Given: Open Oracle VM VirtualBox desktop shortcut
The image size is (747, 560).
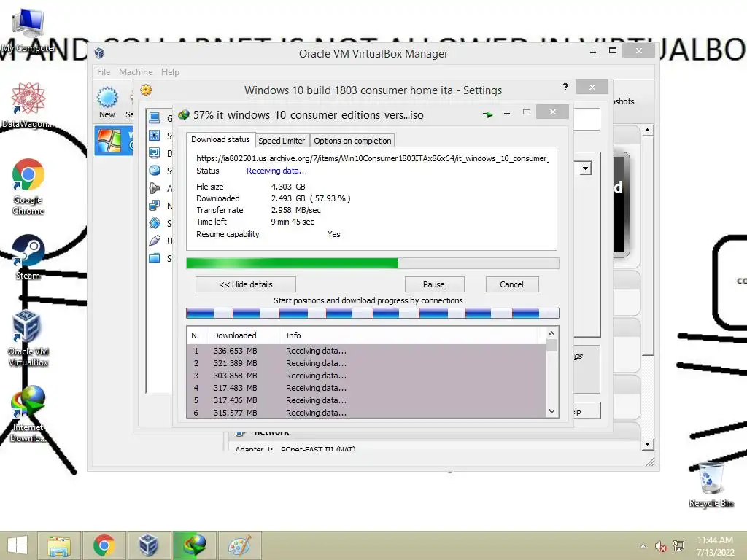Looking at the screenshot, I should 28,338.
